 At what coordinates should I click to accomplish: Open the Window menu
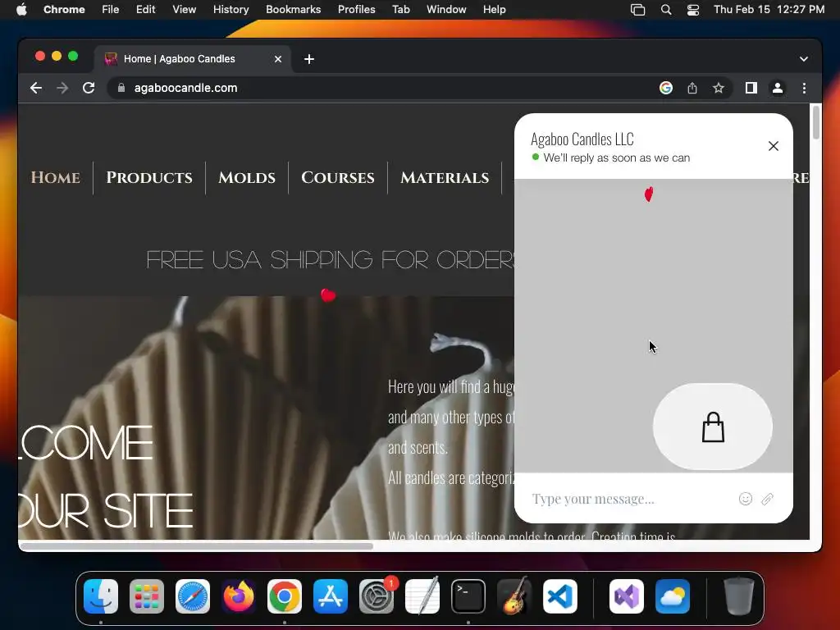pyautogui.click(x=445, y=9)
